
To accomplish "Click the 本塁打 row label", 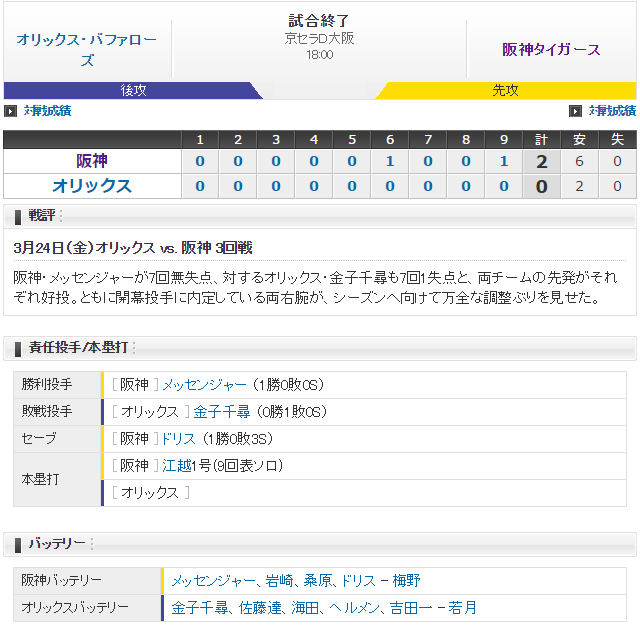I will 40,479.
